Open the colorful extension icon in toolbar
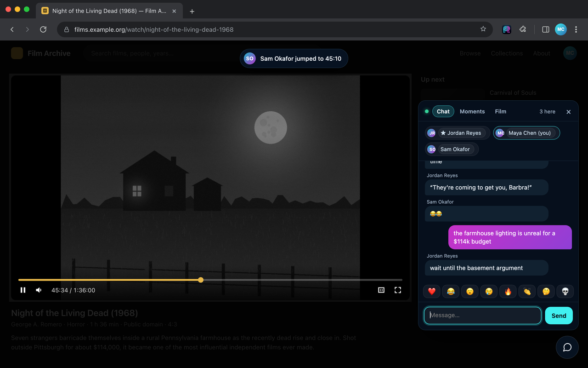The image size is (588, 368). click(507, 29)
